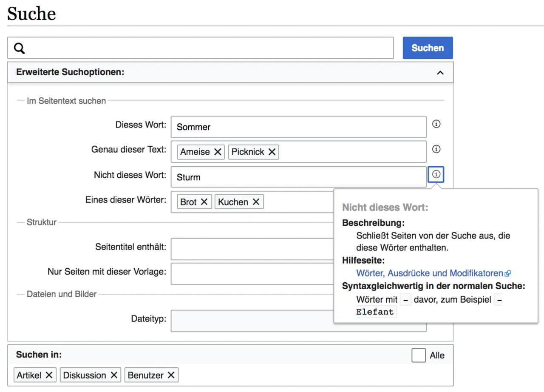Remove the Benutzer namespace tag
The width and height of the screenshot is (544, 392).
click(x=171, y=375)
